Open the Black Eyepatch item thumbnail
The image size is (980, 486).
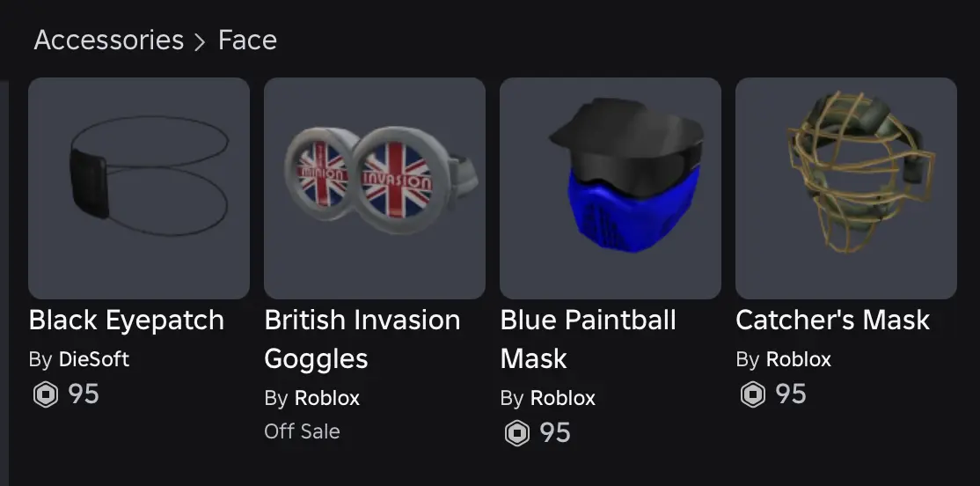click(x=139, y=188)
